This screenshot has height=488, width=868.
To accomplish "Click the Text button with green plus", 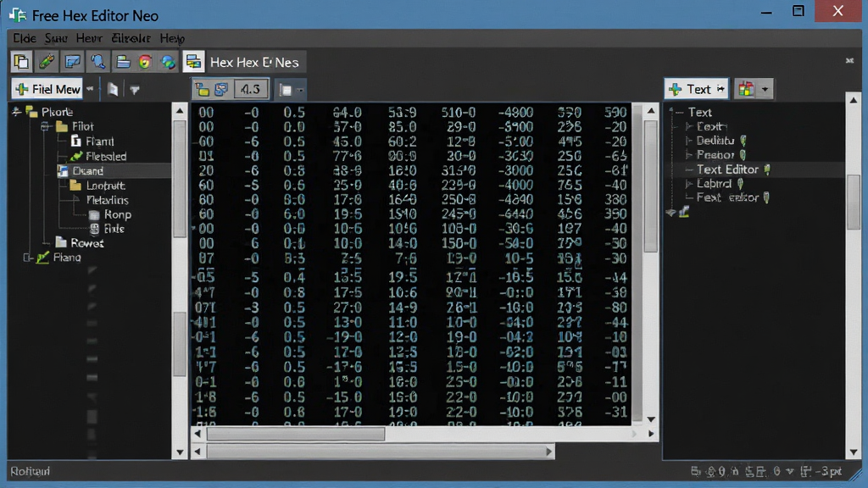I will click(697, 89).
